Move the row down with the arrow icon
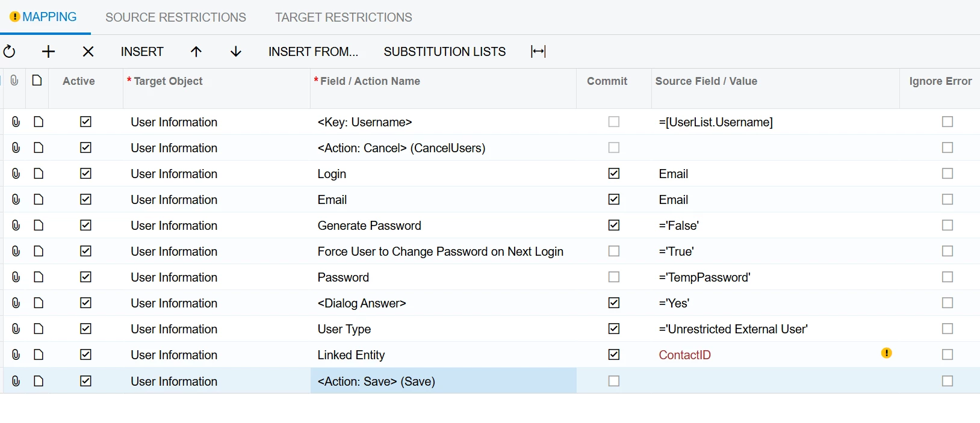980x423 pixels. pyautogui.click(x=236, y=52)
